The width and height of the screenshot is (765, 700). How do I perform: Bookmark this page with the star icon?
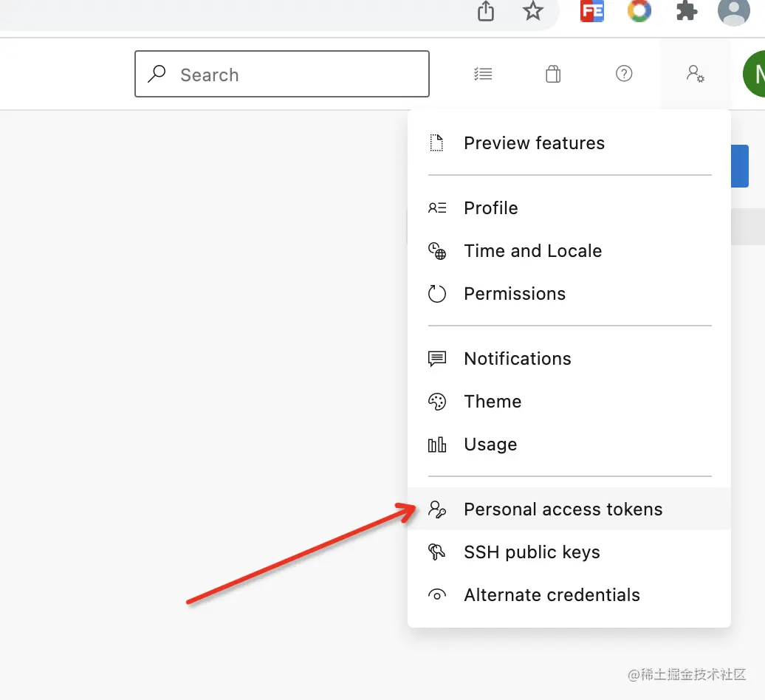pyautogui.click(x=532, y=11)
